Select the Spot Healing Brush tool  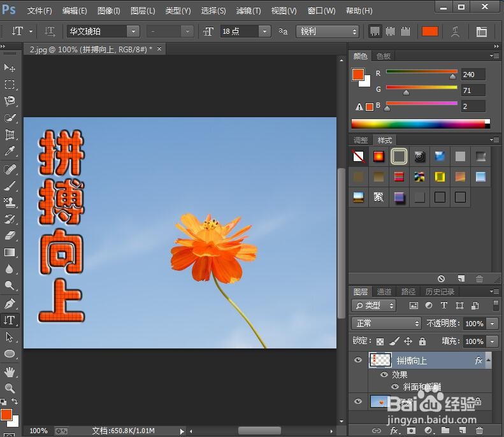(10, 169)
